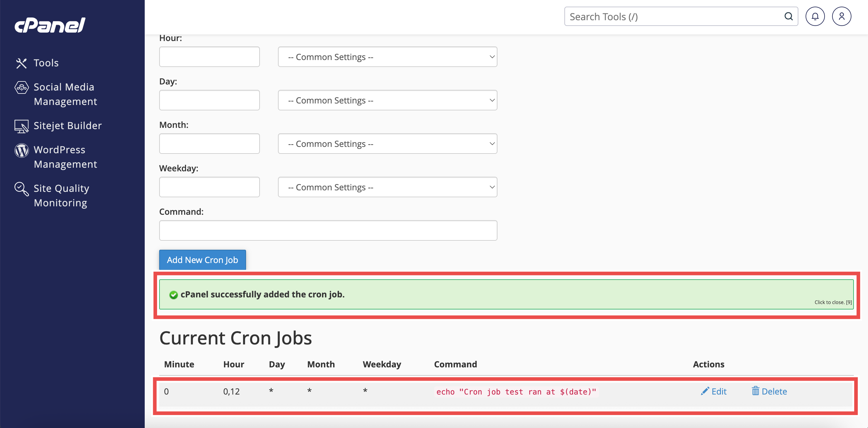Open Sitejet Builder from the sidebar

(68, 126)
